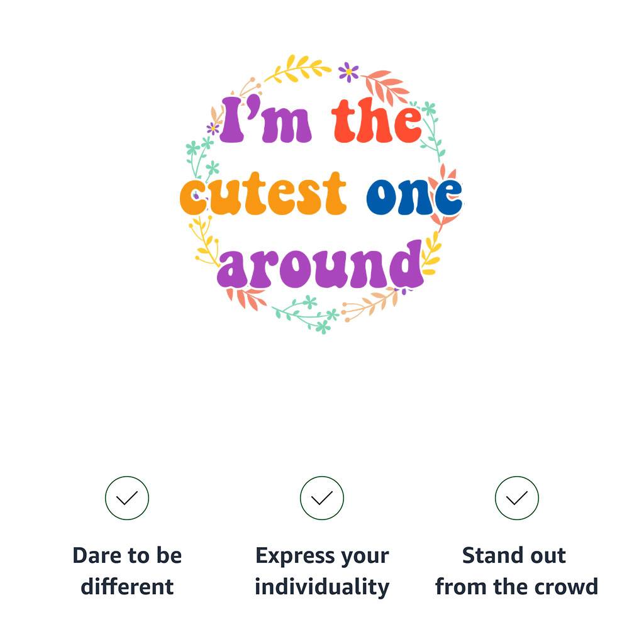Screen dimensions: 644x644
Task: Click the peach berry branch at wreath bottom-right
Action: click(371, 304)
